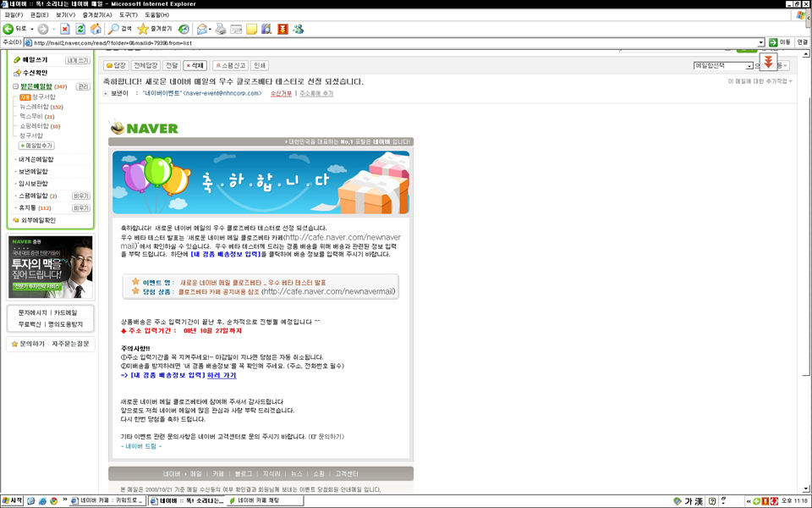Click the 메일함추가 add mailbox button
The width and height of the screenshot is (812, 508).
pos(36,146)
